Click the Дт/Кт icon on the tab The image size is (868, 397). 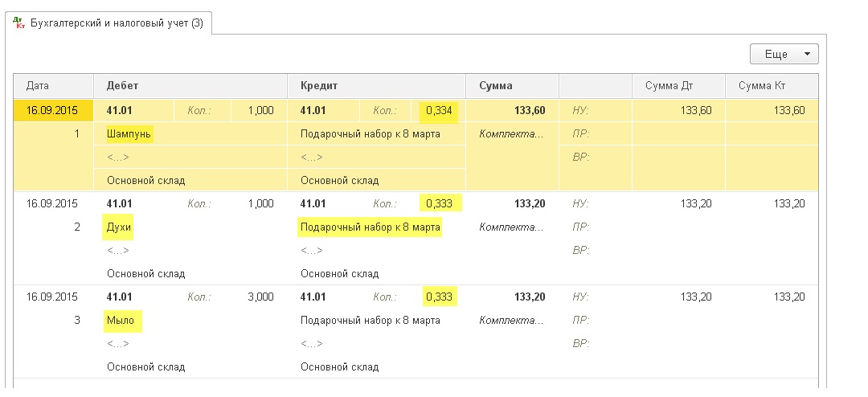click(18, 23)
